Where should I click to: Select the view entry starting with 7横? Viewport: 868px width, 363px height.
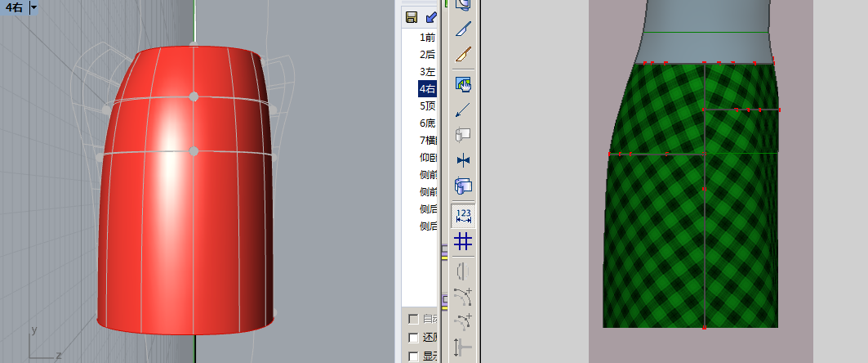427,140
